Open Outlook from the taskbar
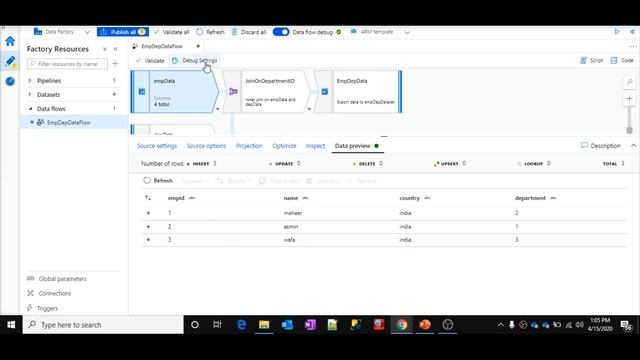The image size is (640, 360). click(x=287, y=324)
